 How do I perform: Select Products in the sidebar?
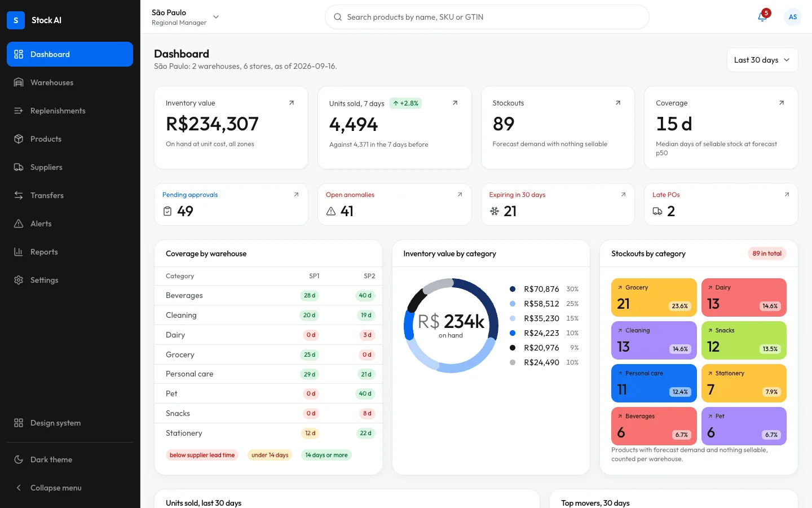pyautogui.click(x=70, y=139)
